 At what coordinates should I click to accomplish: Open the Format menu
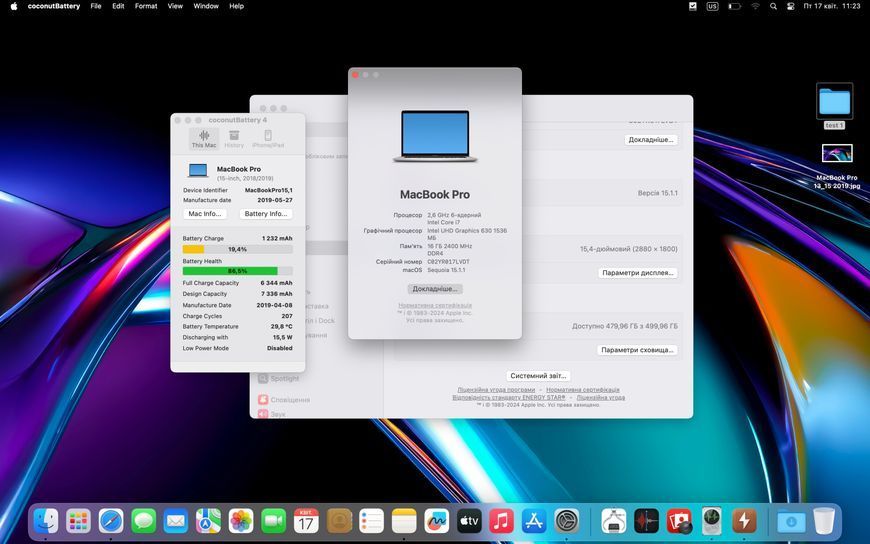tap(146, 6)
